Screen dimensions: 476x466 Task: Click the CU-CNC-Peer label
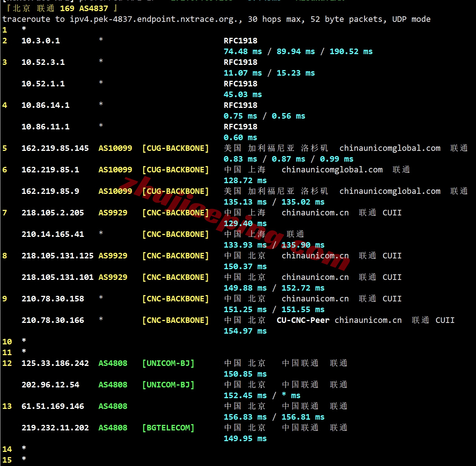pos(303,320)
